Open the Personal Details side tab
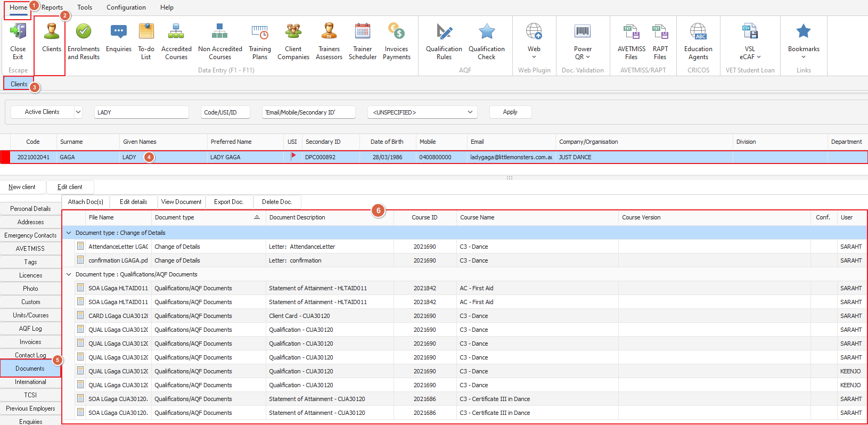Viewport: 868px width, 425px height. (31, 209)
